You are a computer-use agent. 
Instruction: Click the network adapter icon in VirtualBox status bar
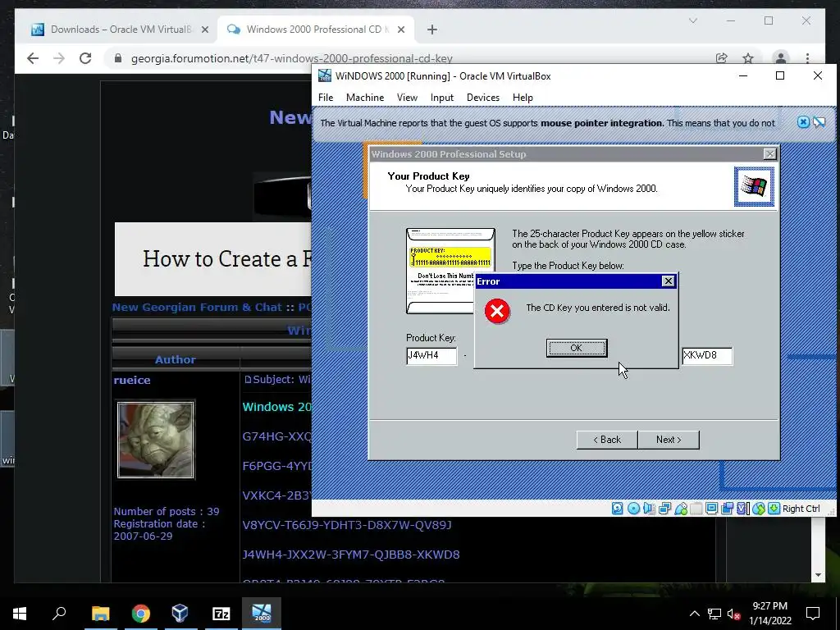(x=664, y=509)
